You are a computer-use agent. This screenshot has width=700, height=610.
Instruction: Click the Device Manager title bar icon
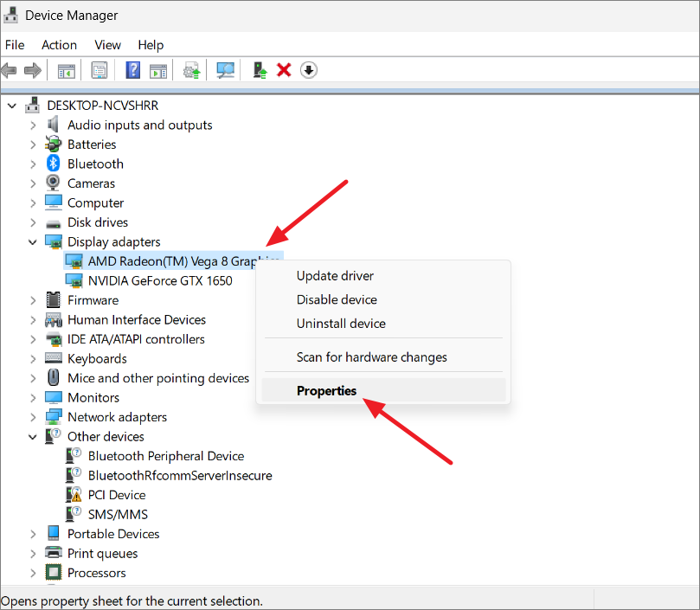coord(10,15)
